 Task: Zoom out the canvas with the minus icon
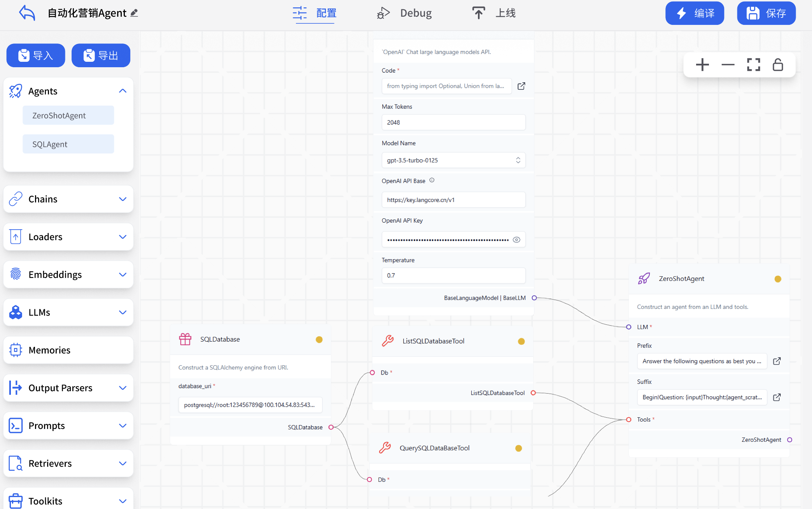point(728,65)
